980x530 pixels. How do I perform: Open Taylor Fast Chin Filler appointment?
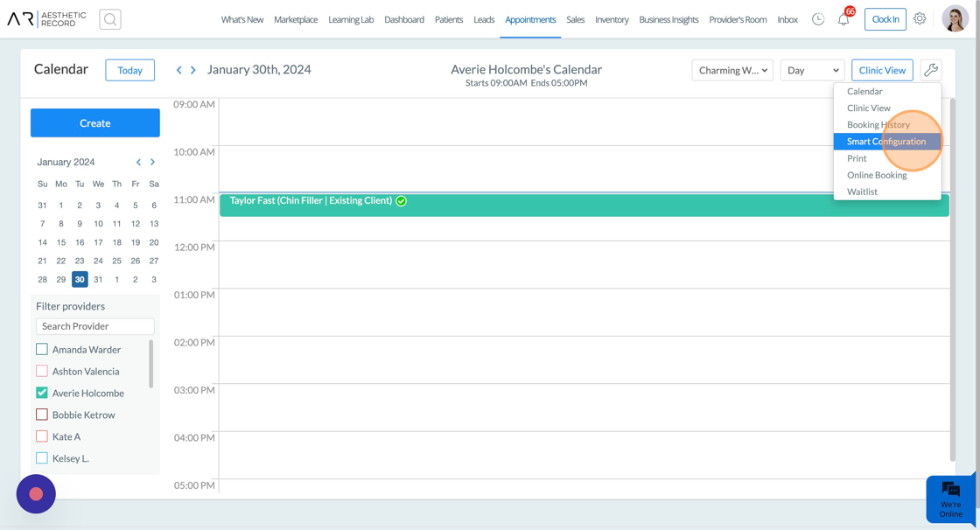tap(584, 205)
